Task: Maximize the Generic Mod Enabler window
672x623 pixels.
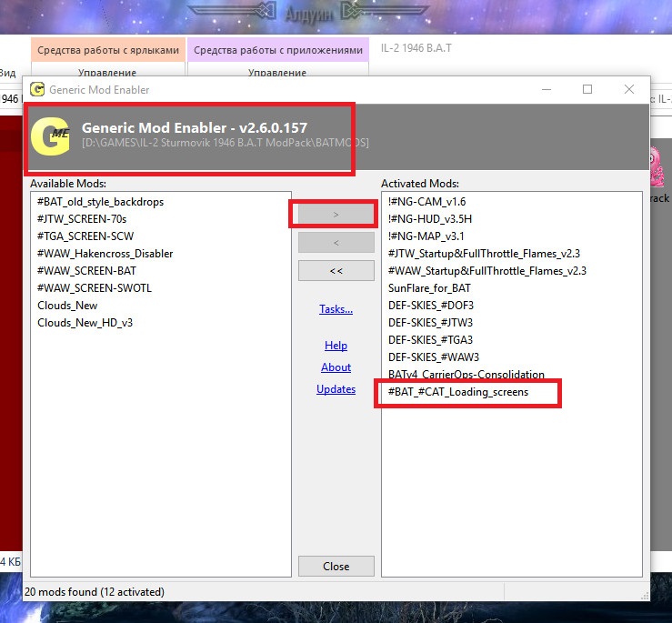Action: click(x=587, y=89)
